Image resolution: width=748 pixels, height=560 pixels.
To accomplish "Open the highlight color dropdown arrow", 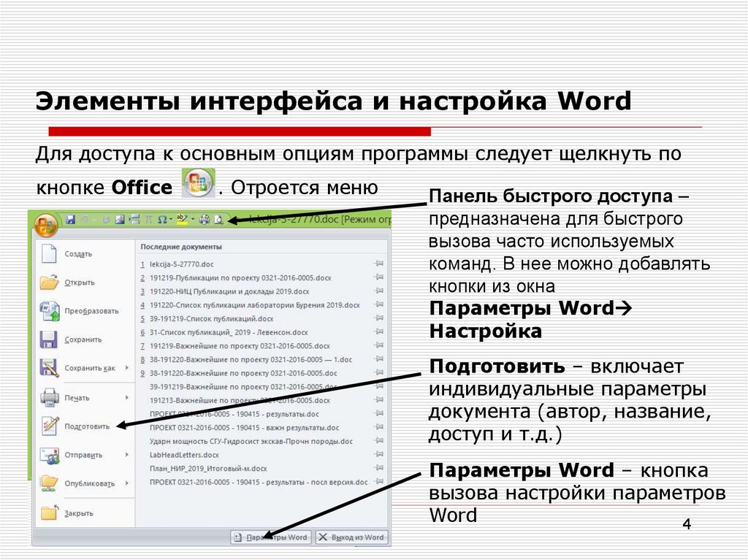I will coord(193,220).
